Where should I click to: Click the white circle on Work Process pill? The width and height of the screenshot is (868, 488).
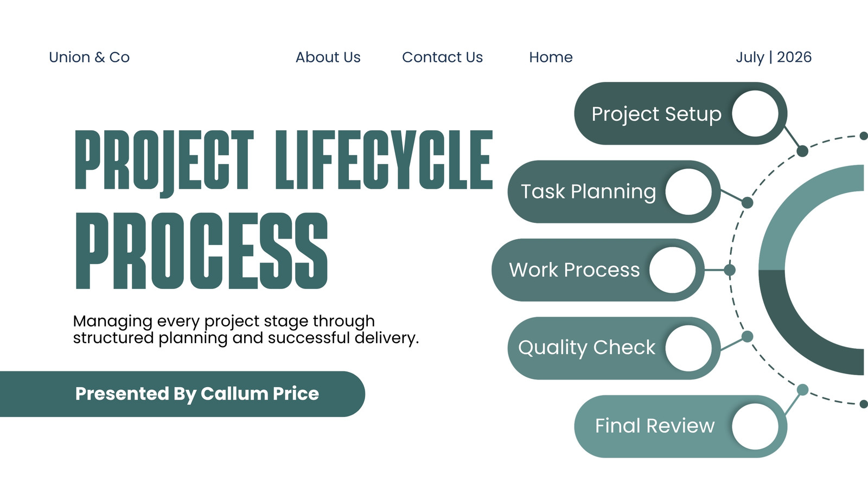coord(673,270)
